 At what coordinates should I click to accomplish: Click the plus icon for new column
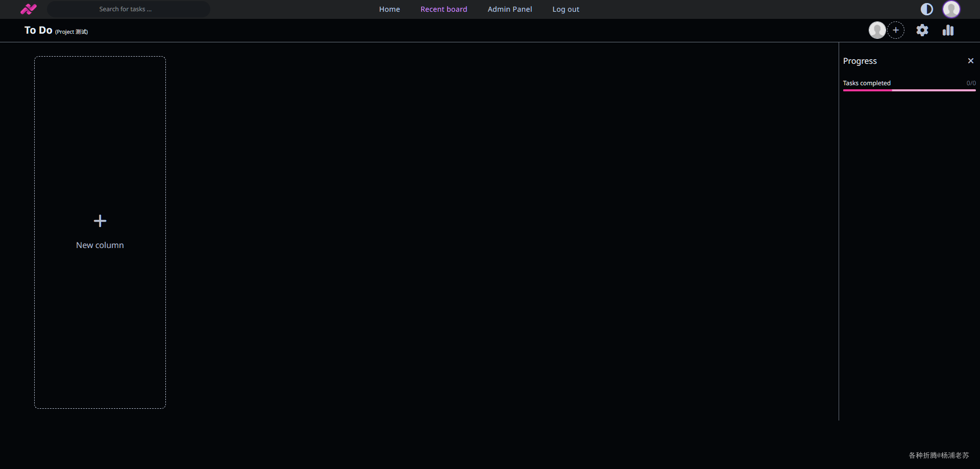pyautogui.click(x=100, y=221)
